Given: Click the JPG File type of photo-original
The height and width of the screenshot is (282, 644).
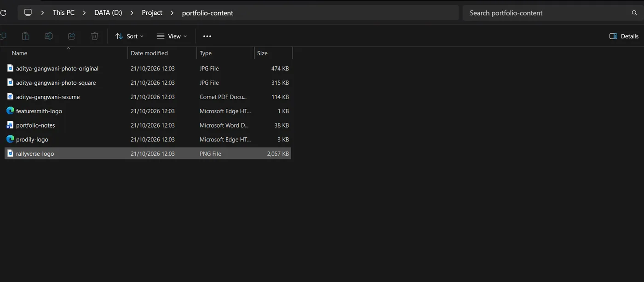Looking at the screenshot, I should click(x=209, y=69).
